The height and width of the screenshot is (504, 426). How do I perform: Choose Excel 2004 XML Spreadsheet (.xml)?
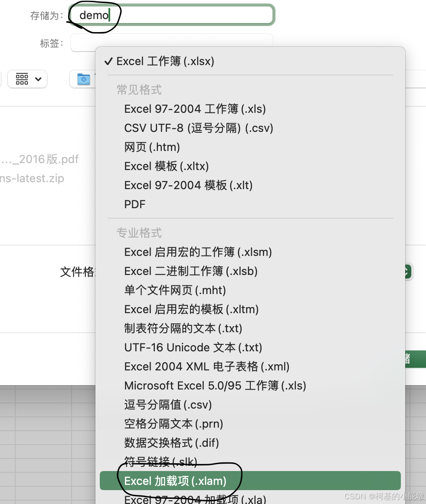250,367
